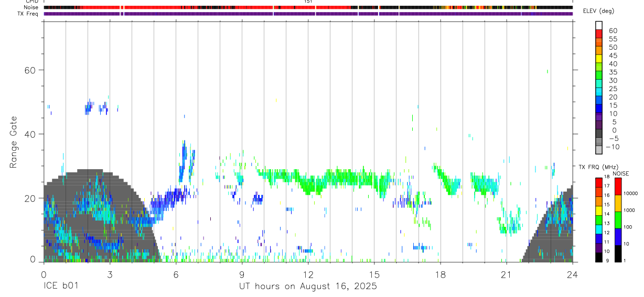Click Range Gate y-axis tick label 40
Image resolution: width=644 pixels, height=297 pixels.
pyautogui.click(x=30, y=134)
